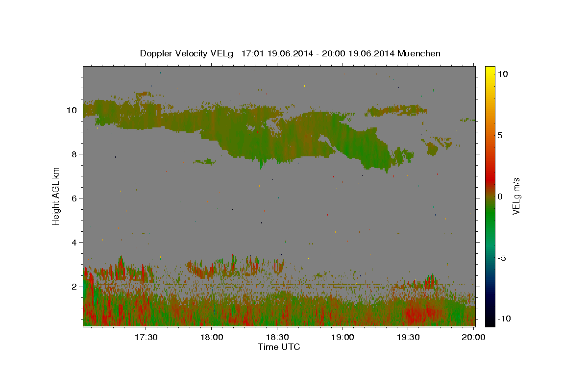Click the 'VELg m/s' colorbar label
Image resolution: width=588 pixels, height=392 pixels.
coord(516,196)
